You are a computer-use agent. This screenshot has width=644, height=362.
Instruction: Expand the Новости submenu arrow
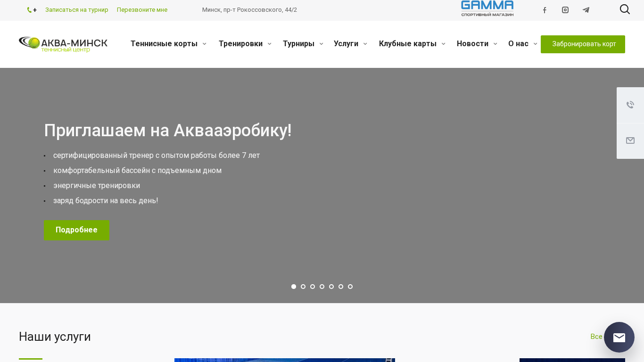tap(495, 44)
